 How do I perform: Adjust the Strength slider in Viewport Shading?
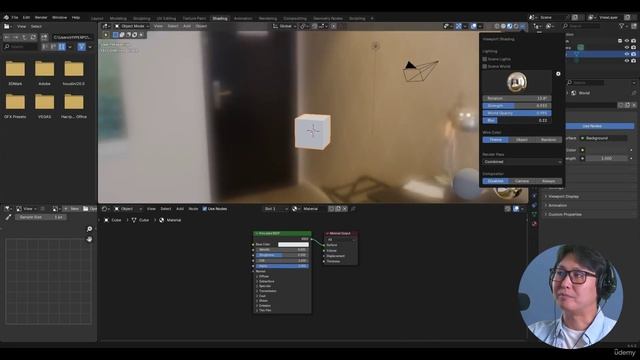tap(517, 106)
